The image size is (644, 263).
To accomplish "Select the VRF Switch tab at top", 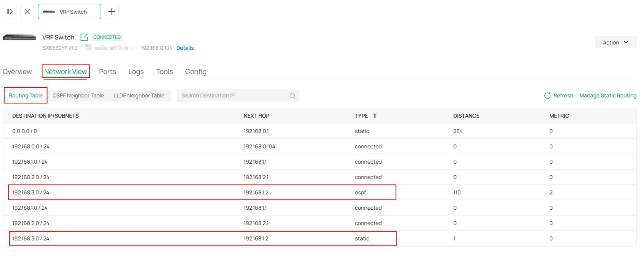I will click(70, 12).
